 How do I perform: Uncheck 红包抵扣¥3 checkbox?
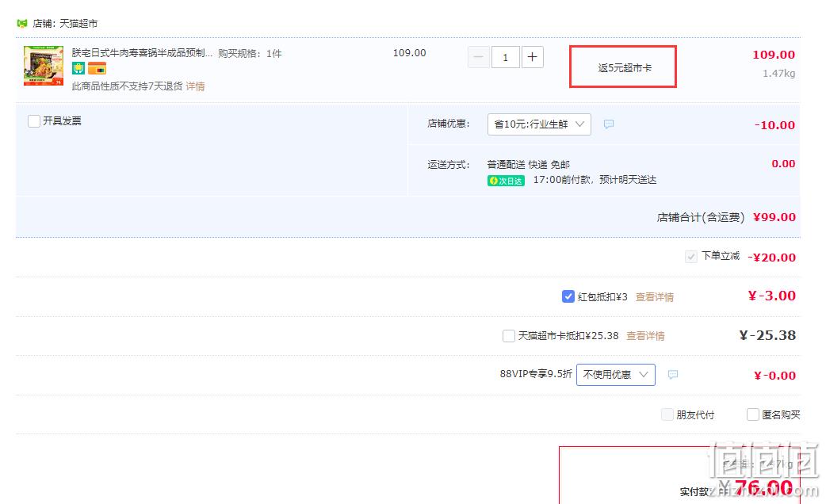pyautogui.click(x=568, y=296)
